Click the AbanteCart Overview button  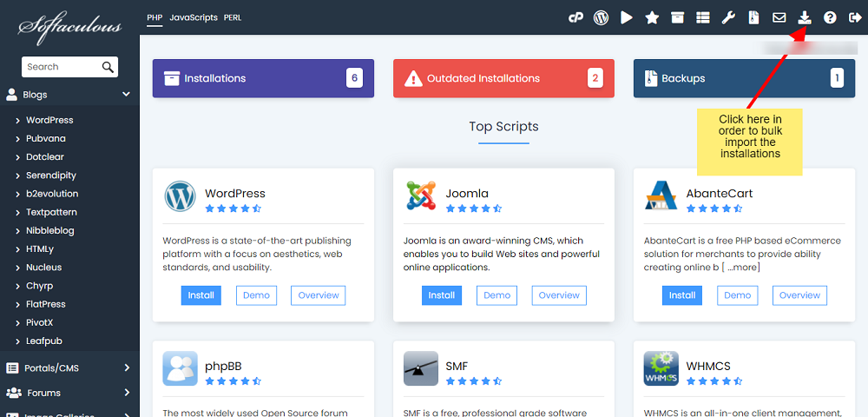tap(799, 295)
